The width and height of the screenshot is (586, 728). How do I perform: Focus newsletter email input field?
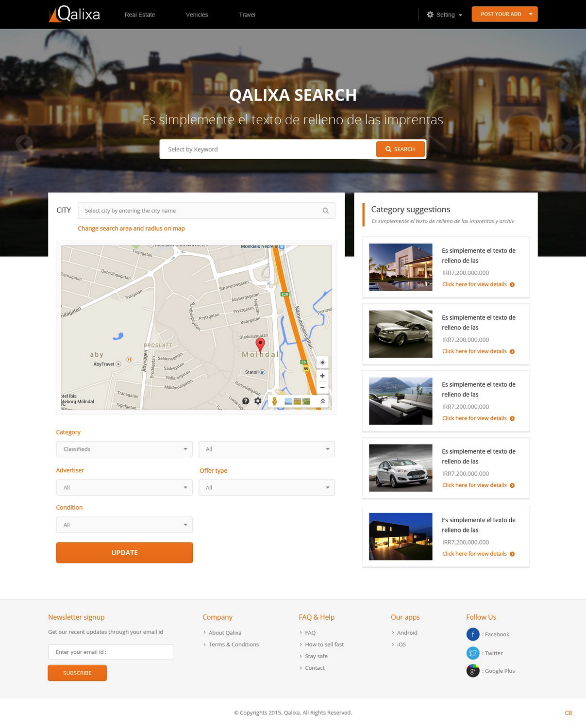click(x=111, y=652)
